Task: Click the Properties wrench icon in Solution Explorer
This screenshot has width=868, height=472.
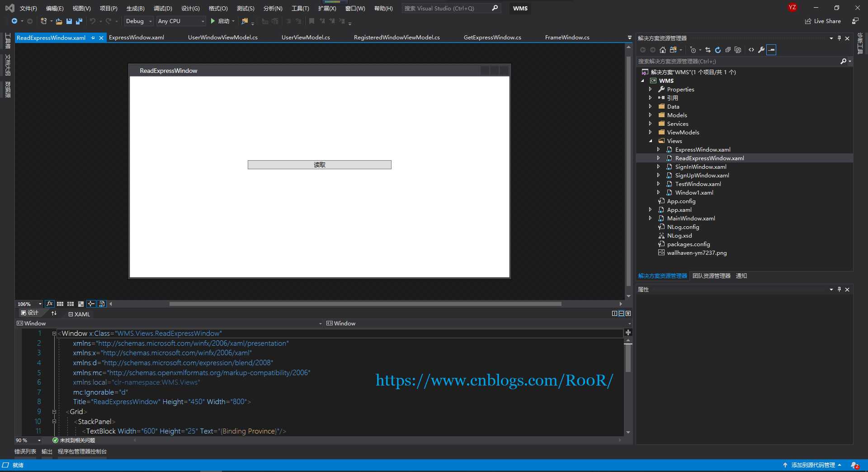Action: [x=761, y=50]
